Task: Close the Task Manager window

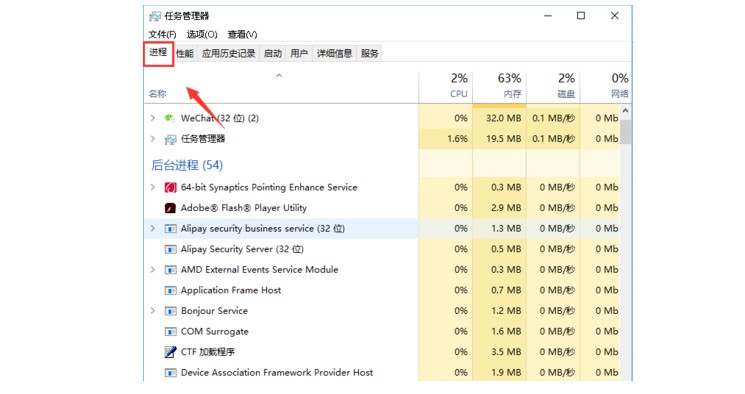Action: click(614, 16)
